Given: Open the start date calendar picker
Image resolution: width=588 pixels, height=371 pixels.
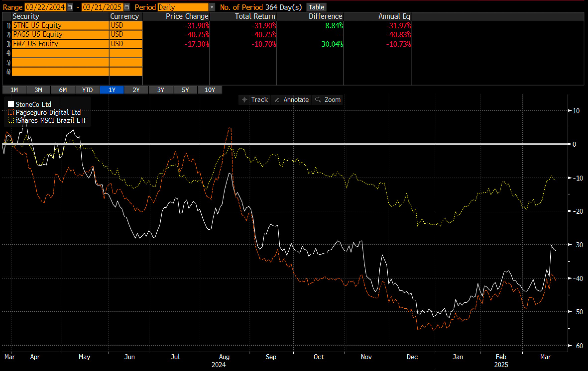Looking at the screenshot, I should click(x=70, y=7).
